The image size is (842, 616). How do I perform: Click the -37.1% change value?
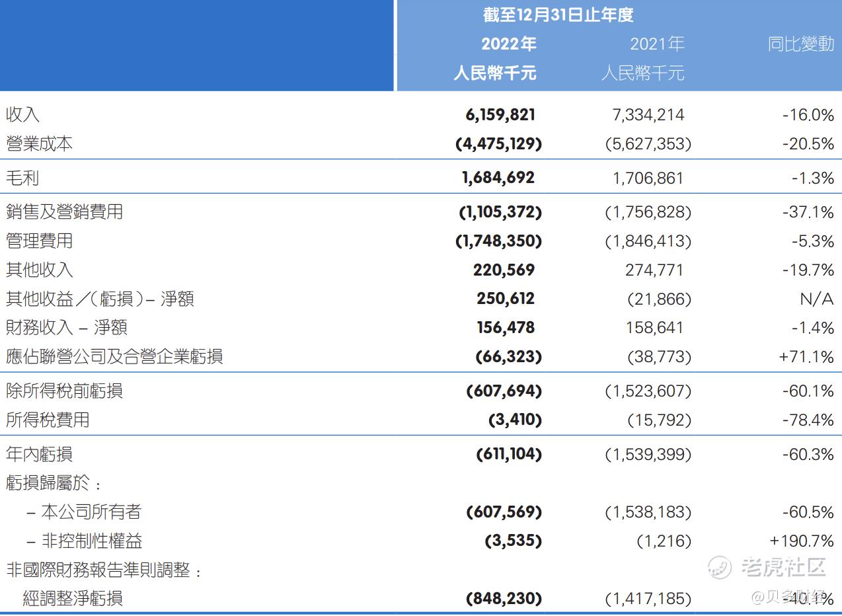click(x=809, y=212)
